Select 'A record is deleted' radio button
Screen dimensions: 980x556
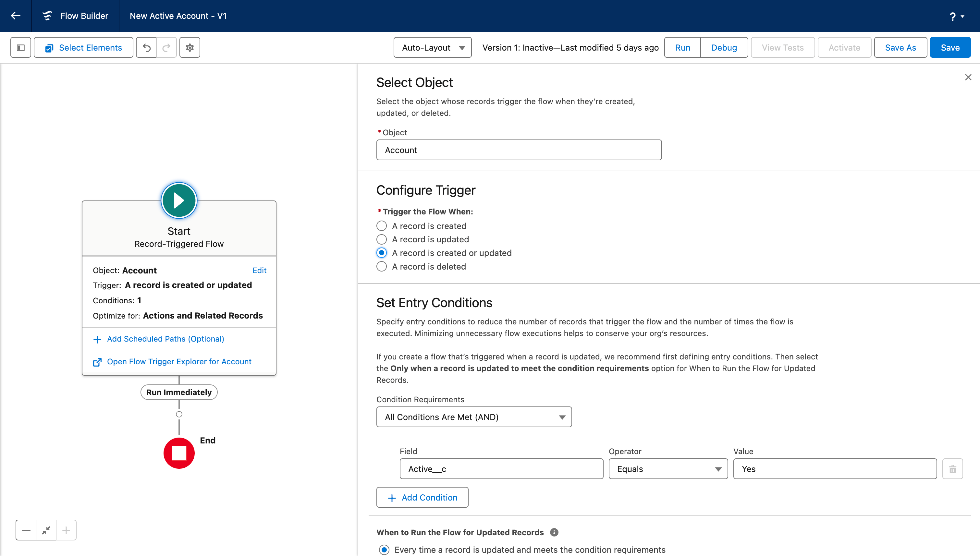point(382,267)
